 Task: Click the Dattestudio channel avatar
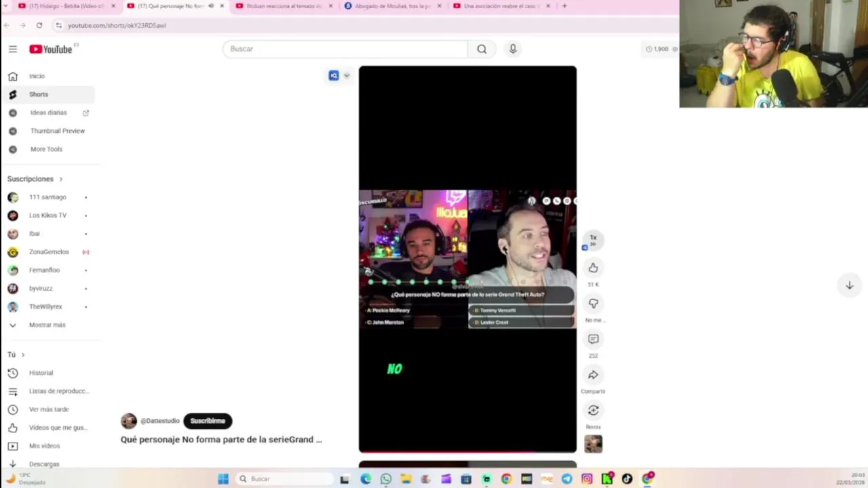coord(129,421)
